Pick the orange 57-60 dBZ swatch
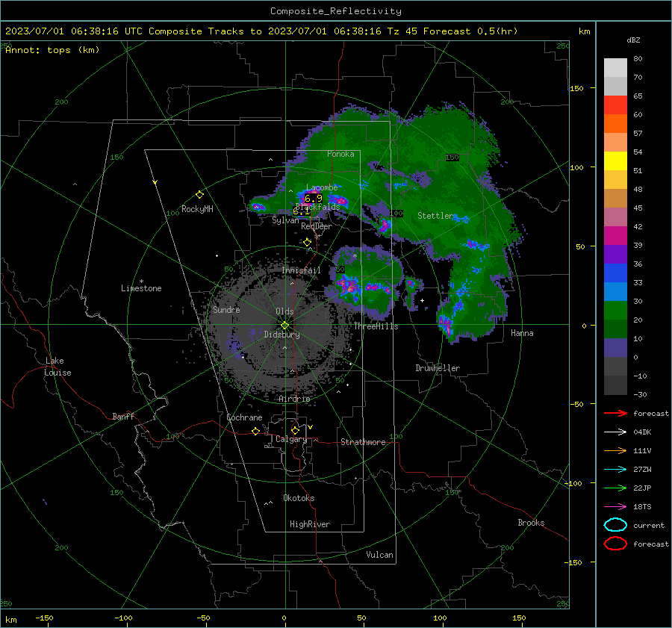Screen dimensions: 672x628 point(615,124)
